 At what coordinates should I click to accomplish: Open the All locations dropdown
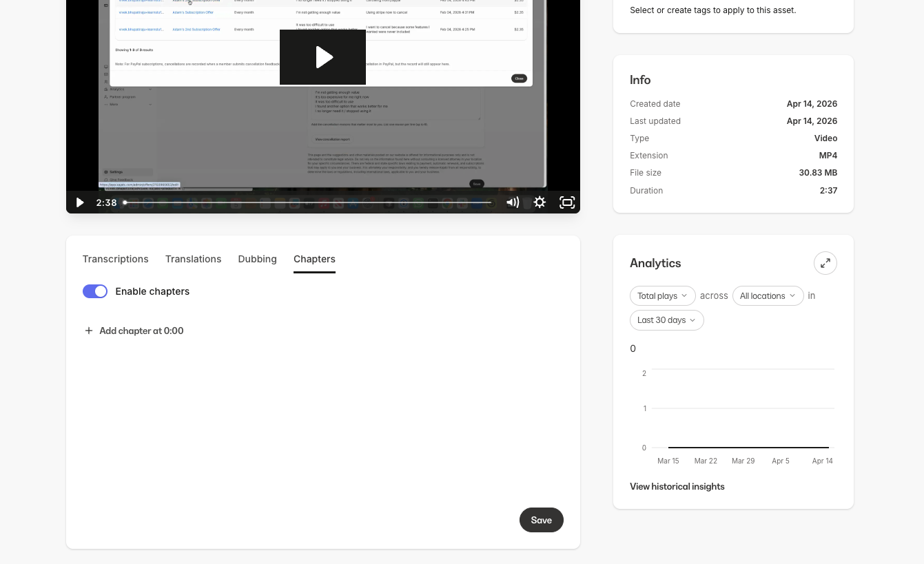[x=768, y=295]
